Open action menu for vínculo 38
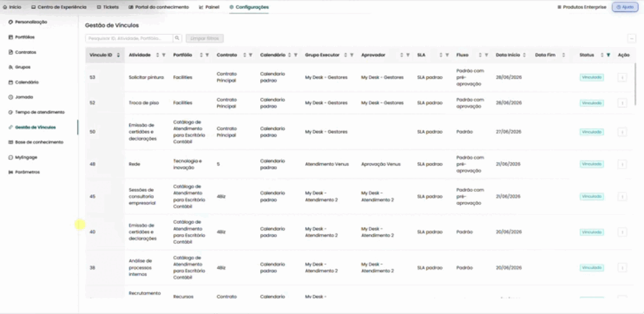 pos(622,268)
